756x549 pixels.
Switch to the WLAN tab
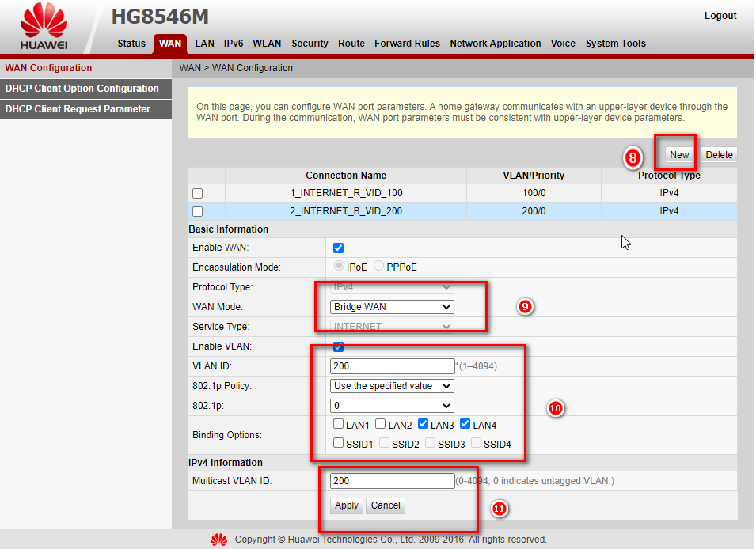(x=267, y=44)
